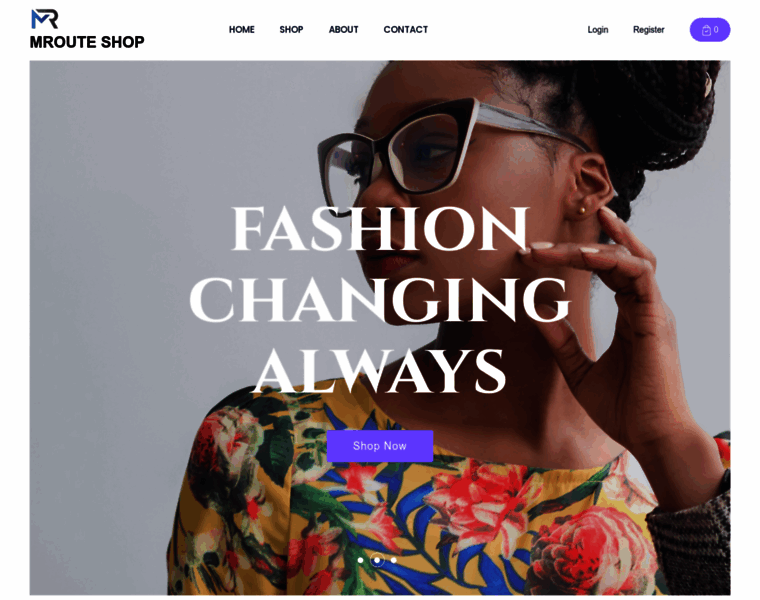Navigate to the SHOP page
760x600 pixels.
[291, 30]
